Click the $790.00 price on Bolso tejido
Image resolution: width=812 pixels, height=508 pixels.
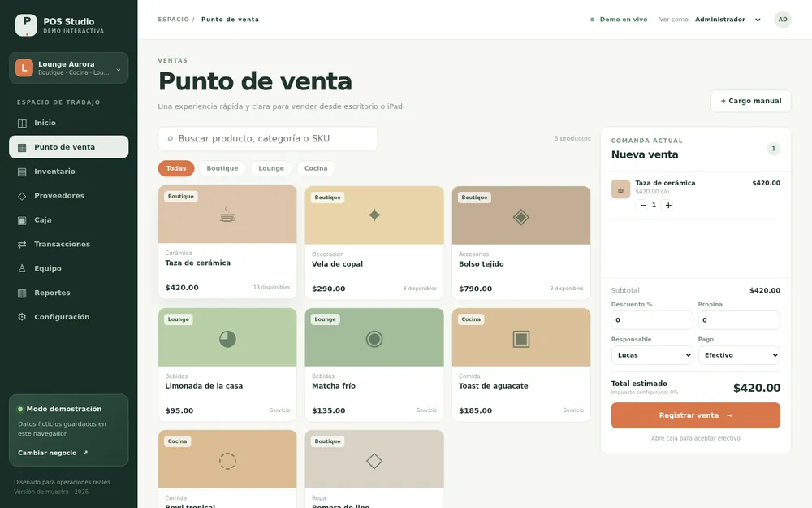[475, 289]
